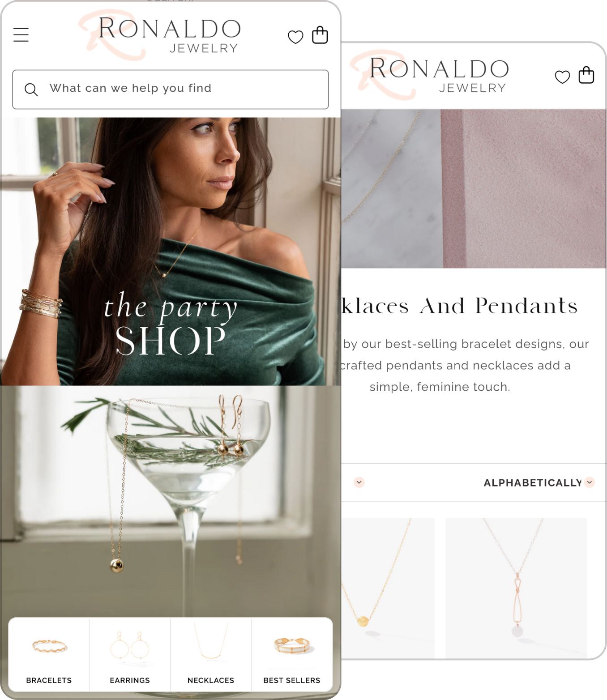
Task: Open the Necklaces category tile
Action: (x=211, y=654)
